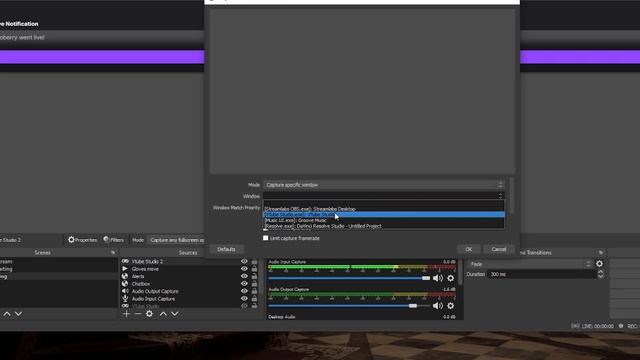Choose the Resolve.exe DaVinci Resolve option
Screen dimensions: 640x360
pyautogui.click(x=383, y=226)
